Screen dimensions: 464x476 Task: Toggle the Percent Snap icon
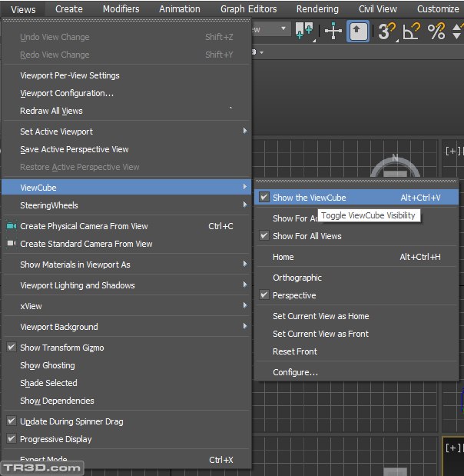click(x=436, y=31)
